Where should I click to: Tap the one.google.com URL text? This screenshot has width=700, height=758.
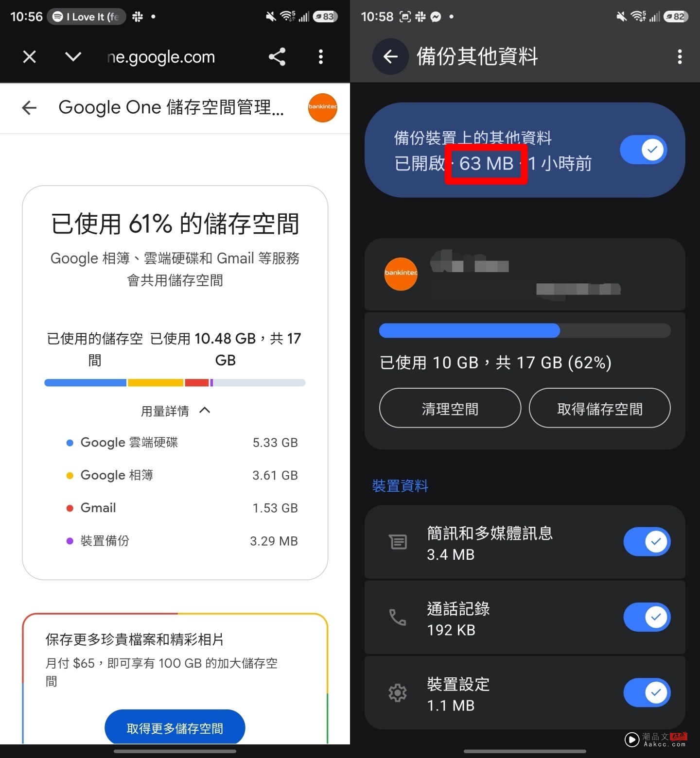pyautogui.click(x=161, y=57)
